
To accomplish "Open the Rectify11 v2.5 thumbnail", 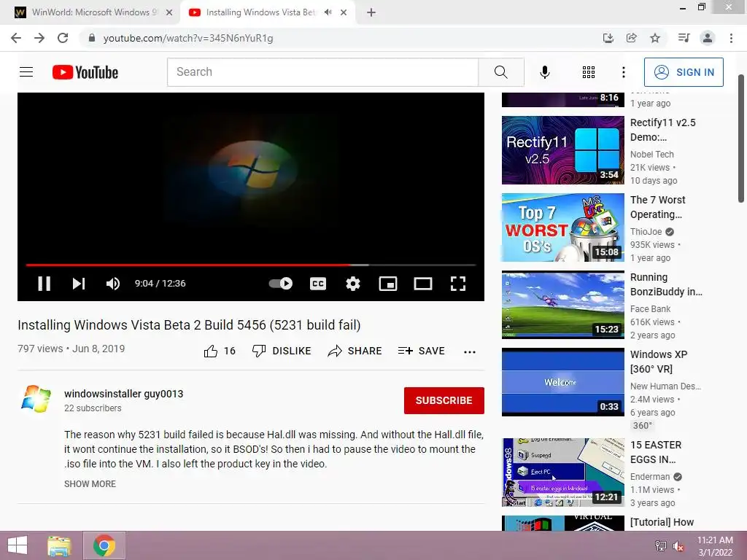I will pyautogui.click(x=562, y=150).
